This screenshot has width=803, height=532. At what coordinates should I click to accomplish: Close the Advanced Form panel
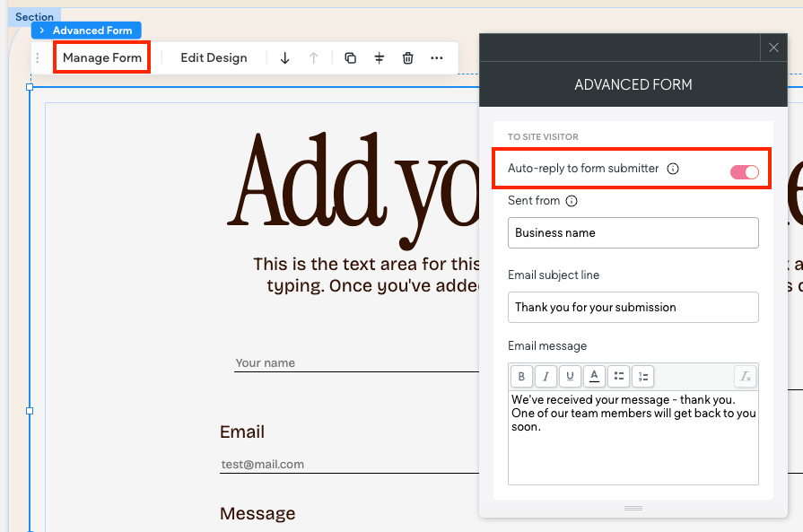774,48
